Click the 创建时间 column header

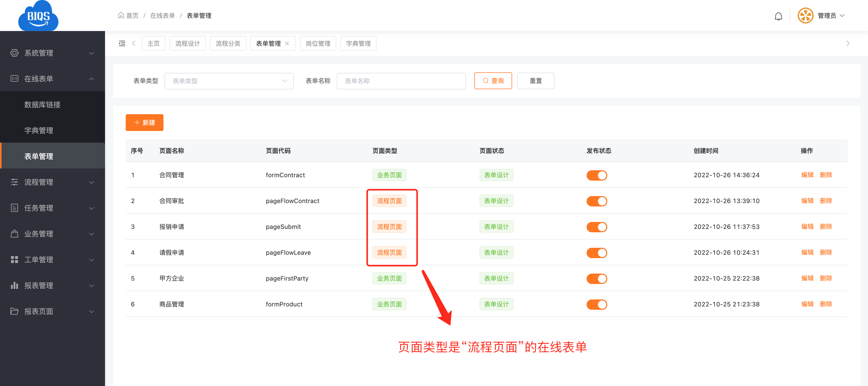[x=706, y=151]
